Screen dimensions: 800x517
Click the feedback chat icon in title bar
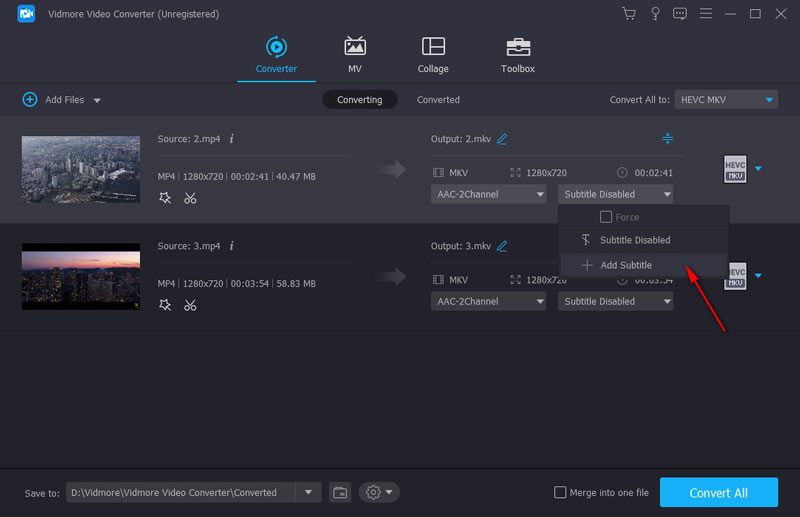(680, 14)
